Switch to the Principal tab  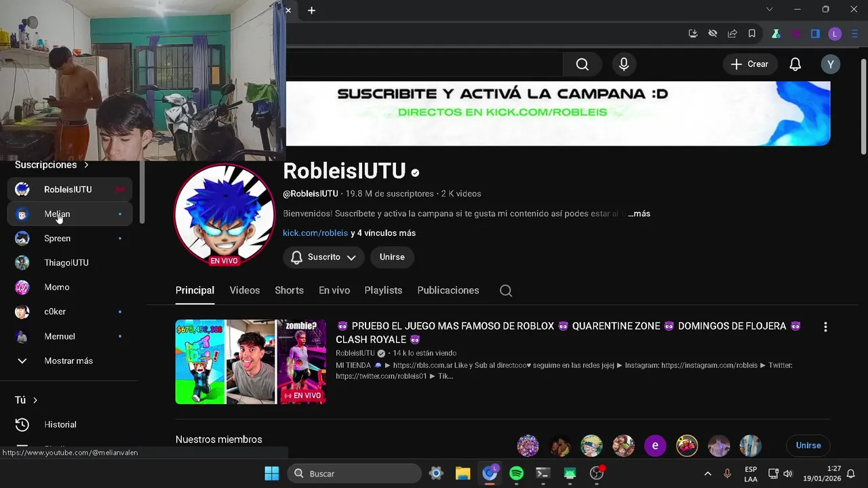click(x=195, y=290)
